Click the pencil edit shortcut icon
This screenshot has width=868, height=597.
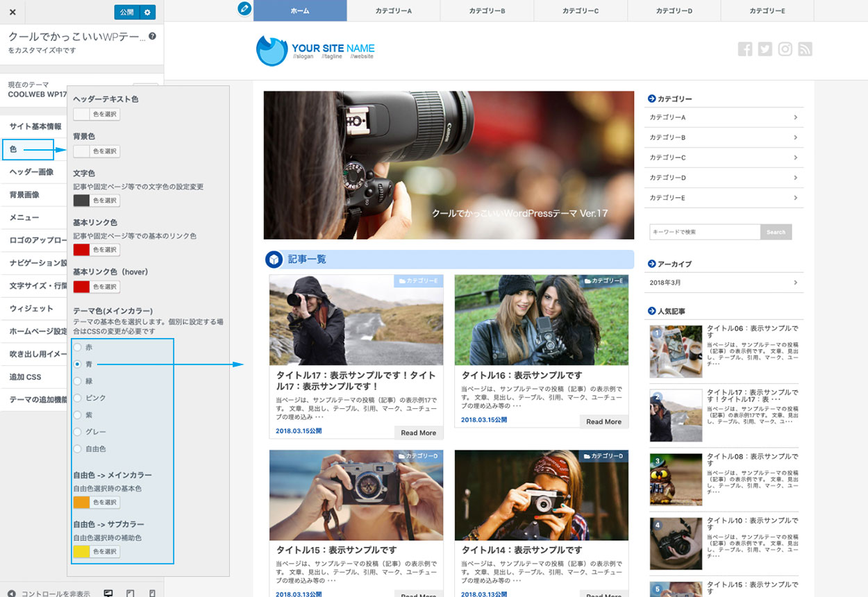(244, 8)
